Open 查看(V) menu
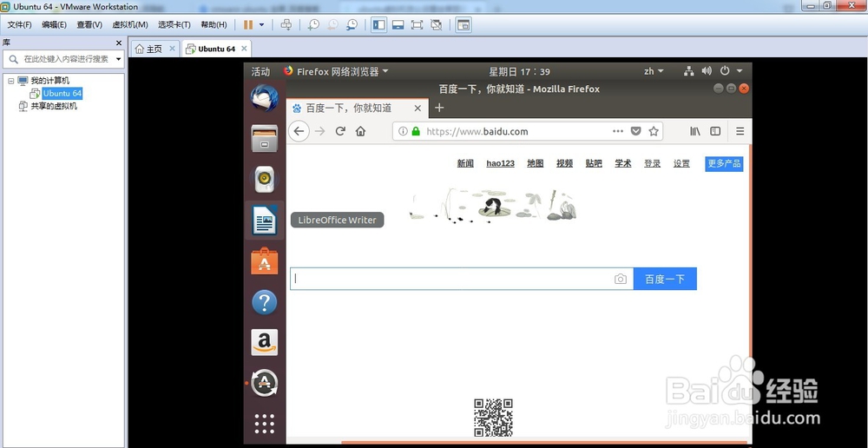868x448 pixels. [x=89, y=25]
